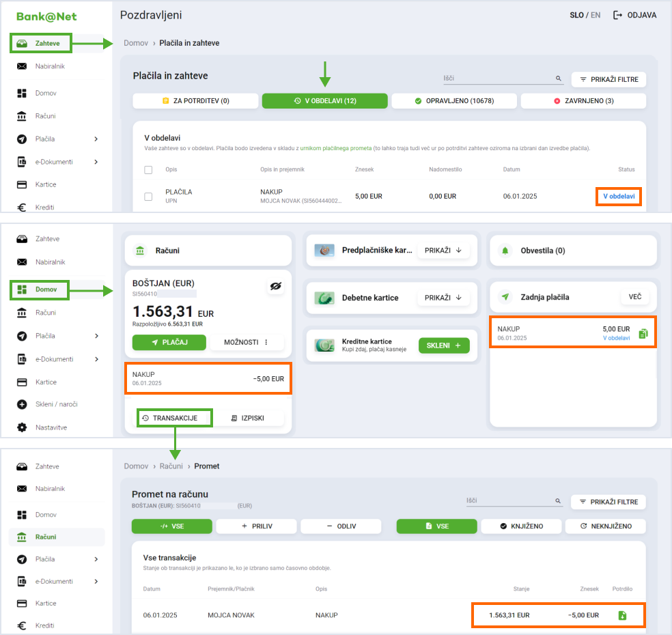Screen dimensions: 672x635
Task: Open Nastavitve via the gear icon
Action: coord(22,427)
